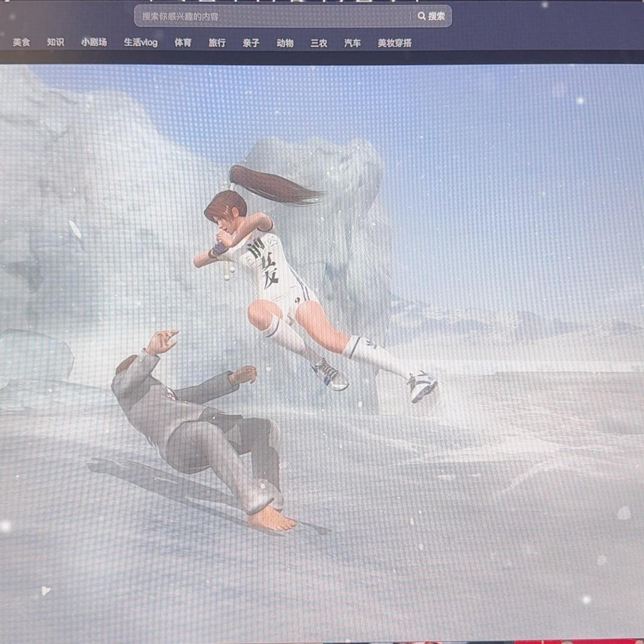Switch to the 体育 sports category

click(x=183, y=42)
